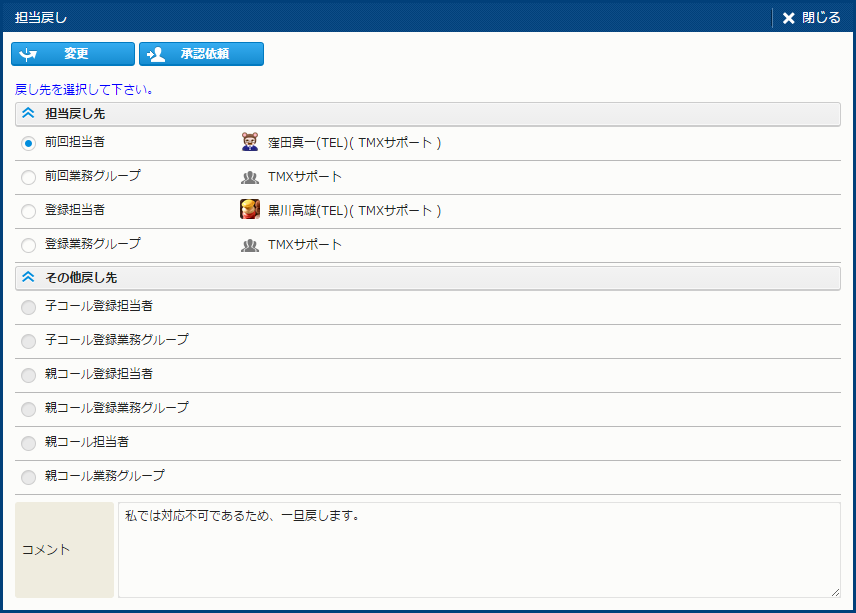Viewport: 856px width, 613px height.
Task: Select the 親コール担当者 radio option
Action: click(28, 443)
